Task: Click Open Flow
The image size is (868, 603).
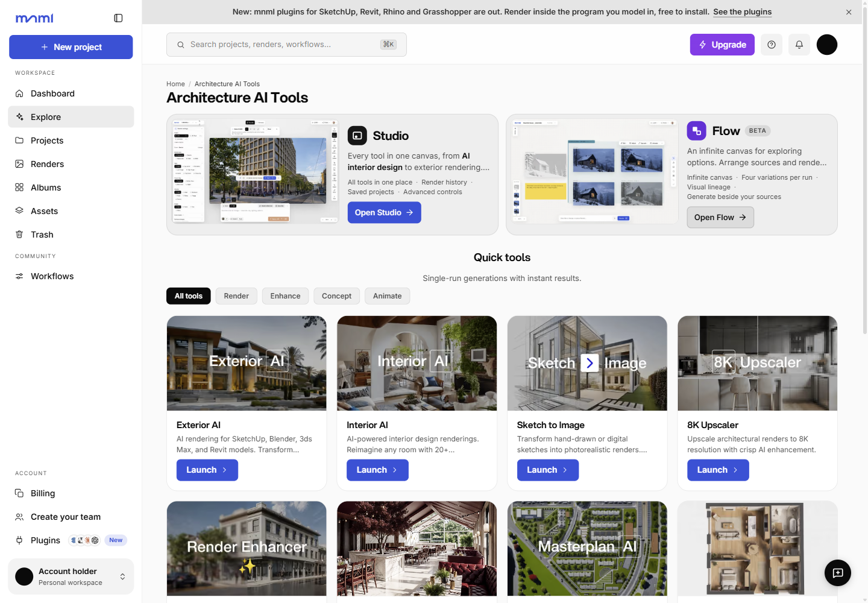Action: click(720, 217)
